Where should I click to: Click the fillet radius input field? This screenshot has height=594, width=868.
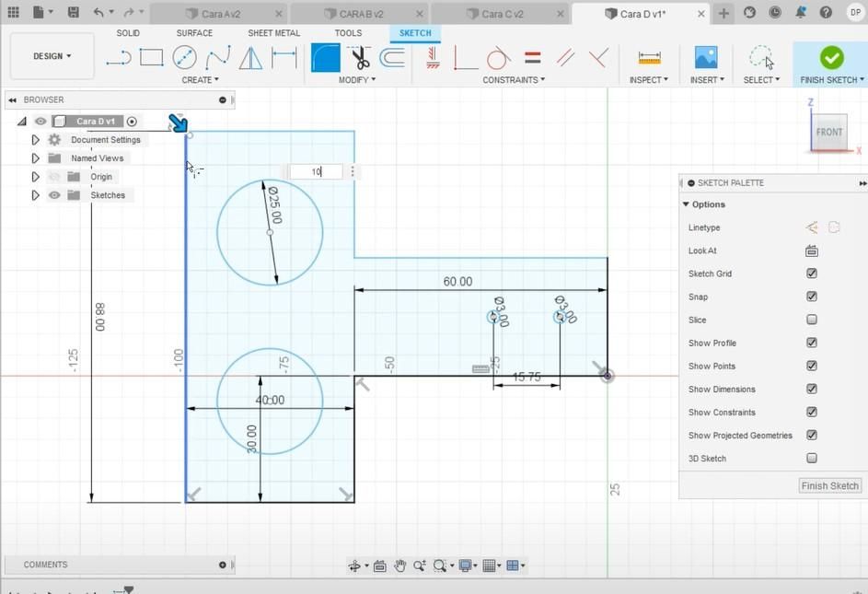pyautogui.click(x=316, y=172)
